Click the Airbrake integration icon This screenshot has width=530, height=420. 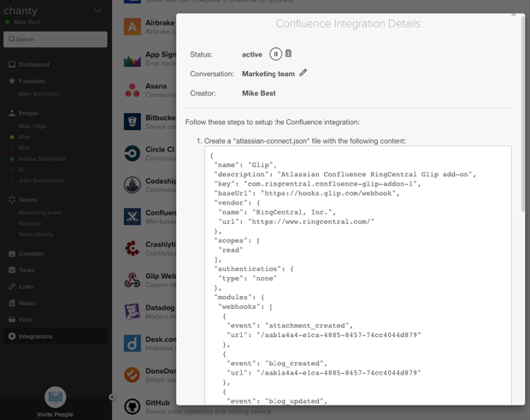tap(132, 27)
